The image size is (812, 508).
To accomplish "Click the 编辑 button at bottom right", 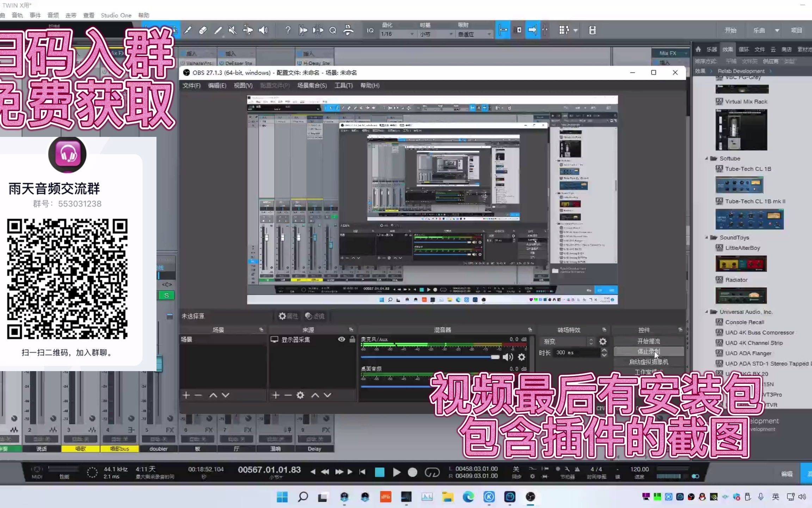I will (x=787, y=474).
